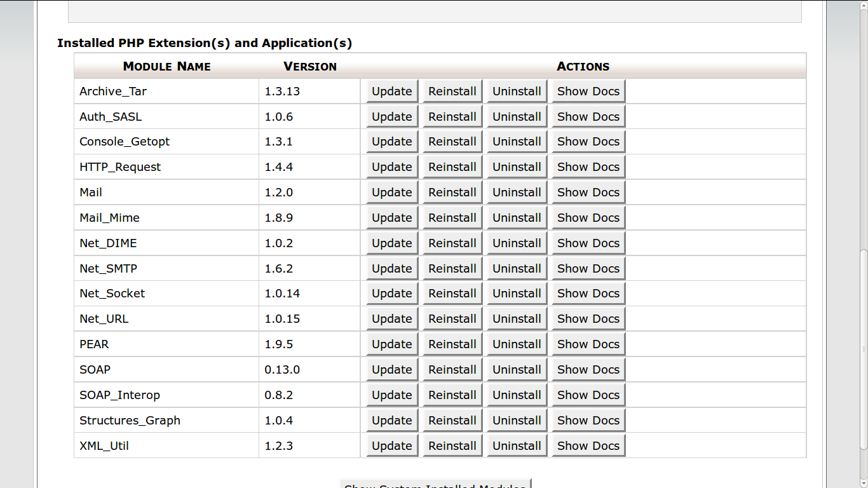Select the Structures_Graph module name
Viewport: 868px width, 488px height.
click(130, 421)
